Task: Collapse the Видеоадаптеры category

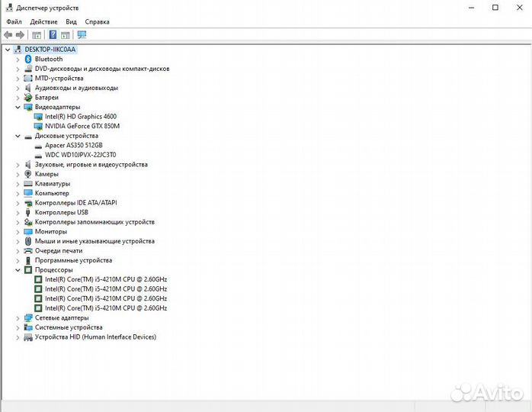Action: click(x=18, y=108)
